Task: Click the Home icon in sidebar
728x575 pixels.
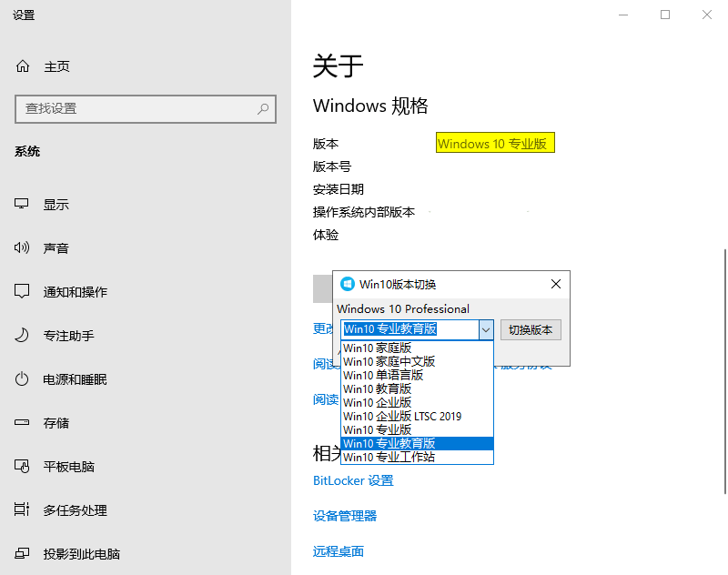Action: [x=23, y=66]
